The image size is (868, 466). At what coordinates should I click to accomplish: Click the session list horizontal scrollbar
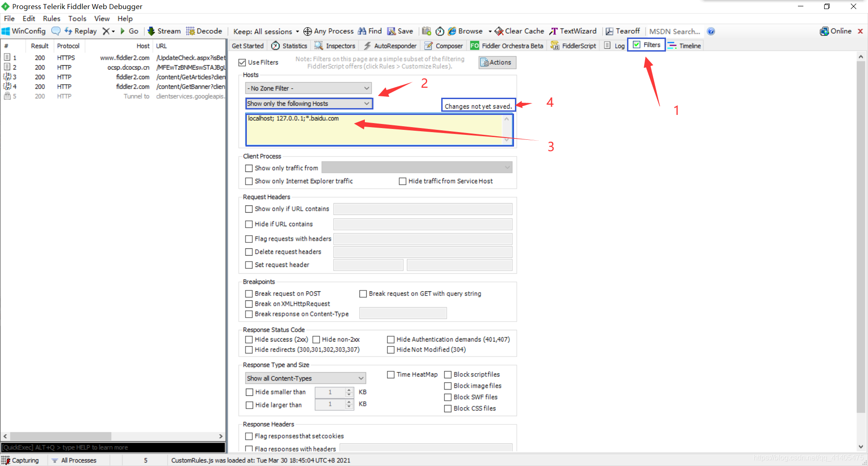point(61,436)
